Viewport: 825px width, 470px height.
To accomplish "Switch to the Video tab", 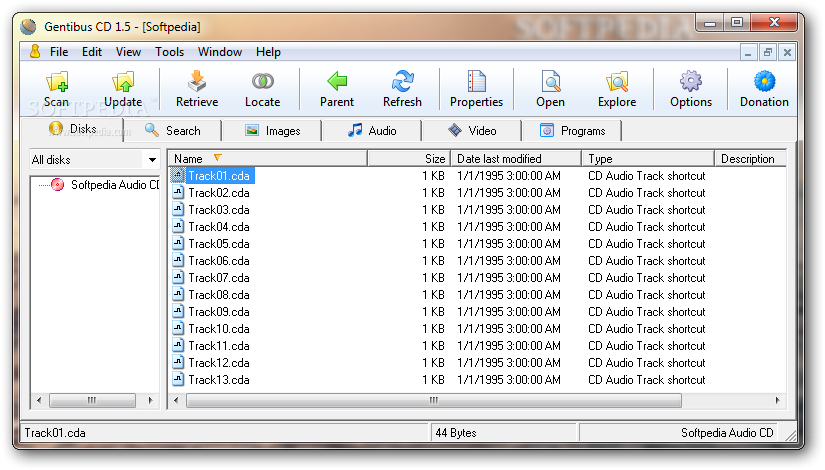I will [x=472, y=131].
